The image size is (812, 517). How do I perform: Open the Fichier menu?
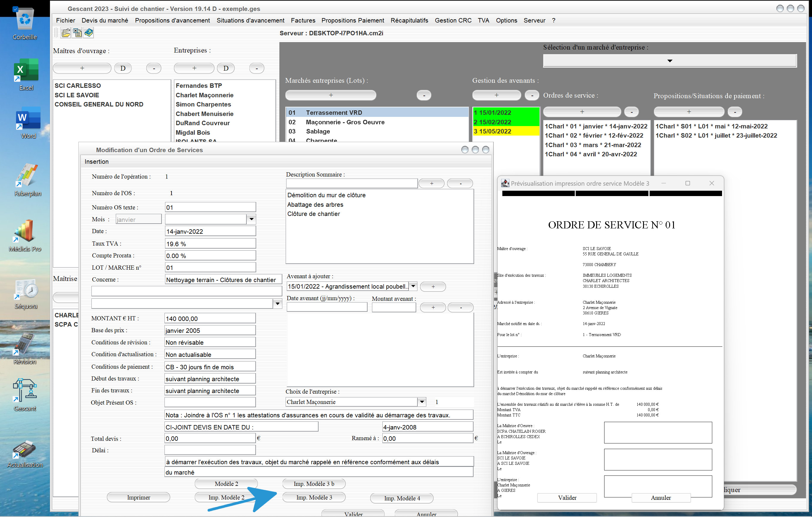[66, 20]
